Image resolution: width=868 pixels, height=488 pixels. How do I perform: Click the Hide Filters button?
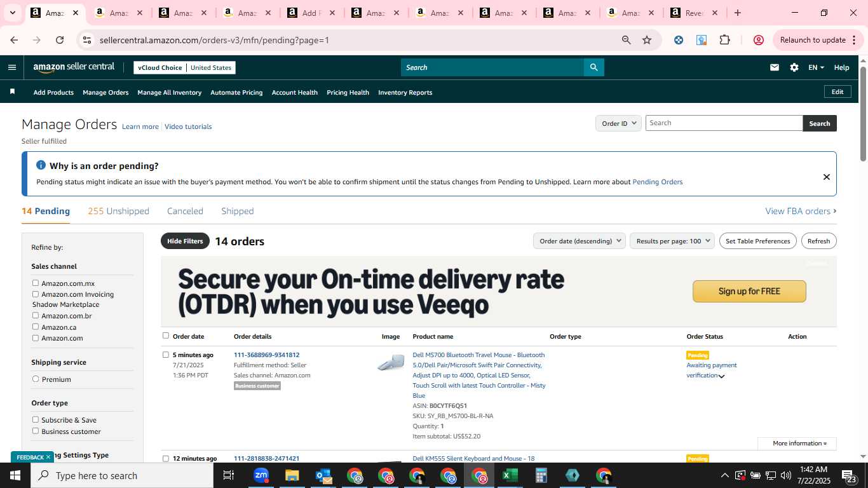(185, 241)
